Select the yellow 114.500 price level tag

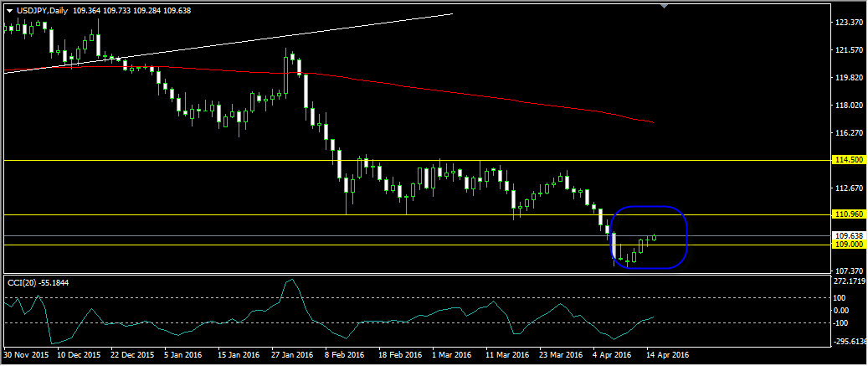pyautogui.click(x=850, y=159)
